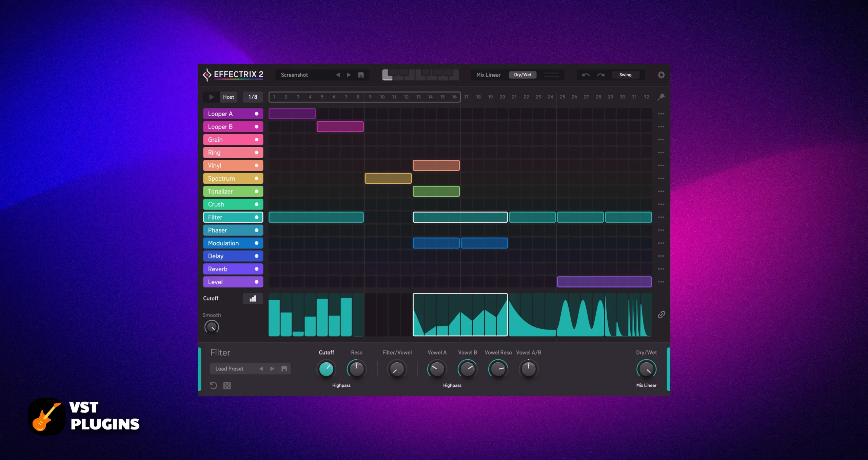Click the Swing button
This screenshot has width=868, height=460.
click(x=625, y=75)
